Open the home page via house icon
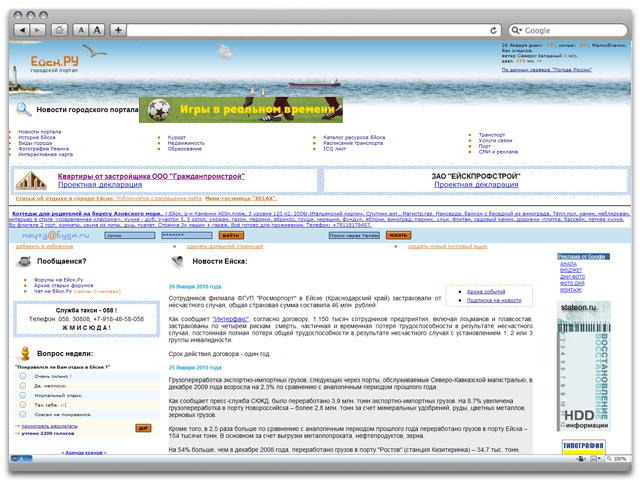This screenshot has width=640, height=480. pyautogui.click(x=60, y=30)
